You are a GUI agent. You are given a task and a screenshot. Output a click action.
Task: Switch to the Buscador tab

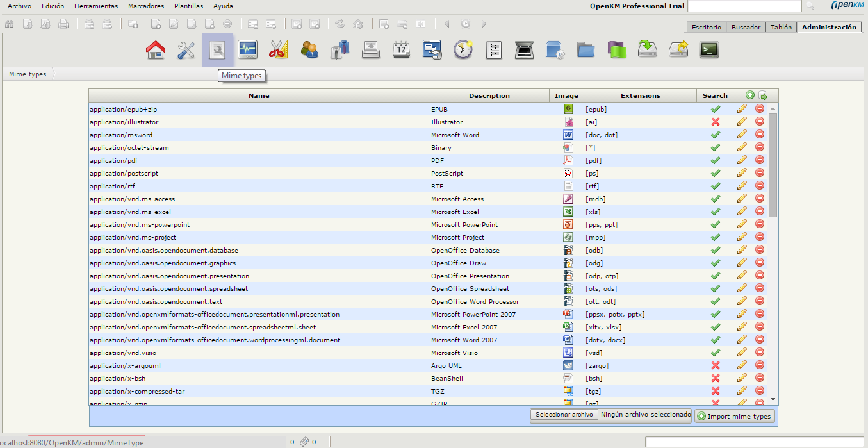click(746, 27)
